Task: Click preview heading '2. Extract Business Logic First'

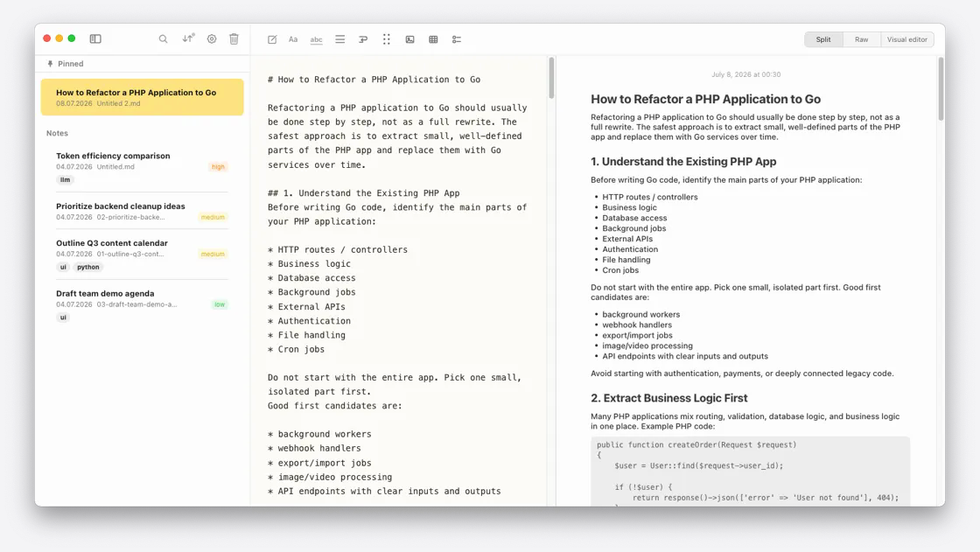Action: point(668,398)
